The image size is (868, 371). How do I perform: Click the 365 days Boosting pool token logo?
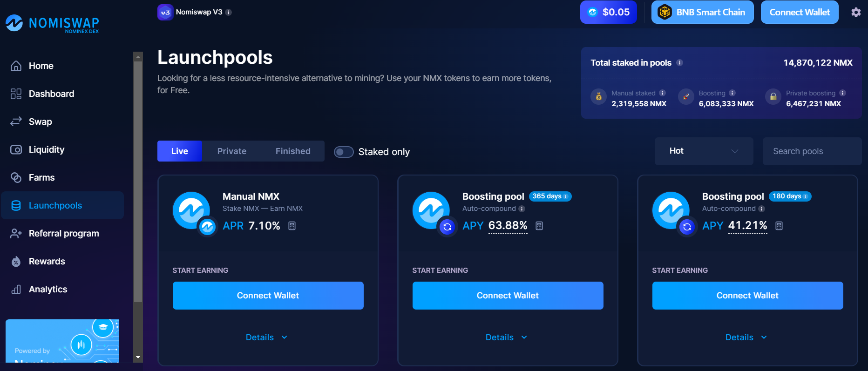click(x=431, y=210)
